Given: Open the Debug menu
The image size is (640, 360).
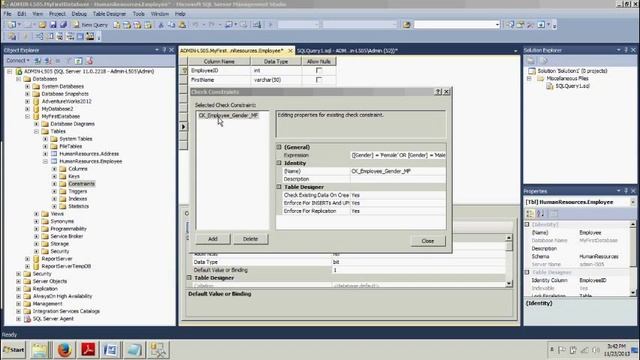Looking at the screenshot, I should coord(79,14).
